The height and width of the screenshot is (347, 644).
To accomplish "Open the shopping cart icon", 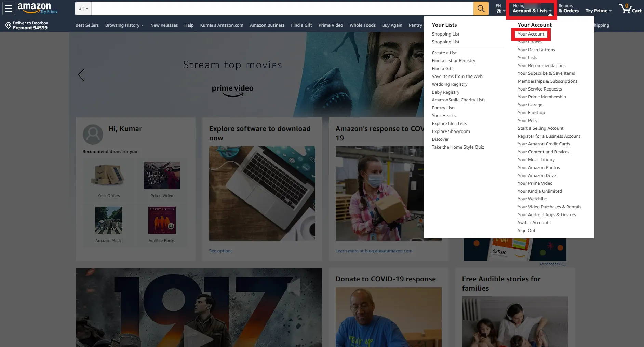I will coord(630,8).
